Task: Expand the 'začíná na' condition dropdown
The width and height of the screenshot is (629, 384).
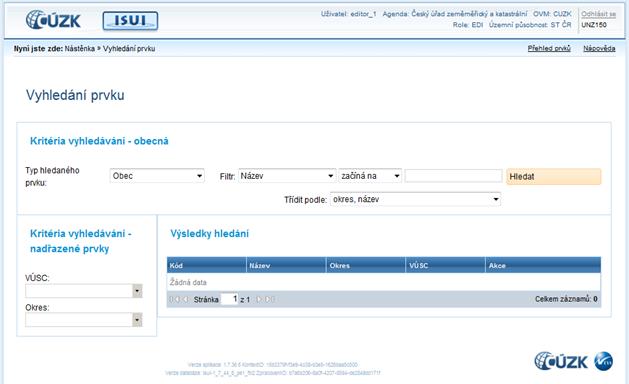Action: (370, 176)
